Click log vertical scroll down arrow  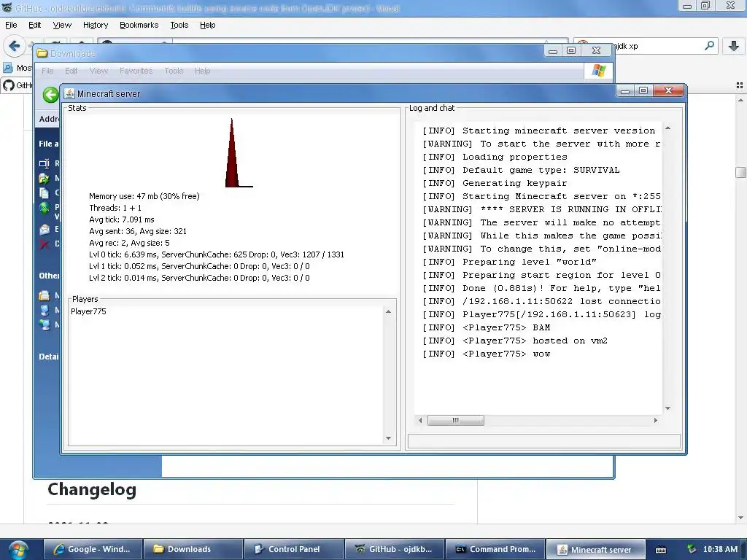(x=667, y=408)
